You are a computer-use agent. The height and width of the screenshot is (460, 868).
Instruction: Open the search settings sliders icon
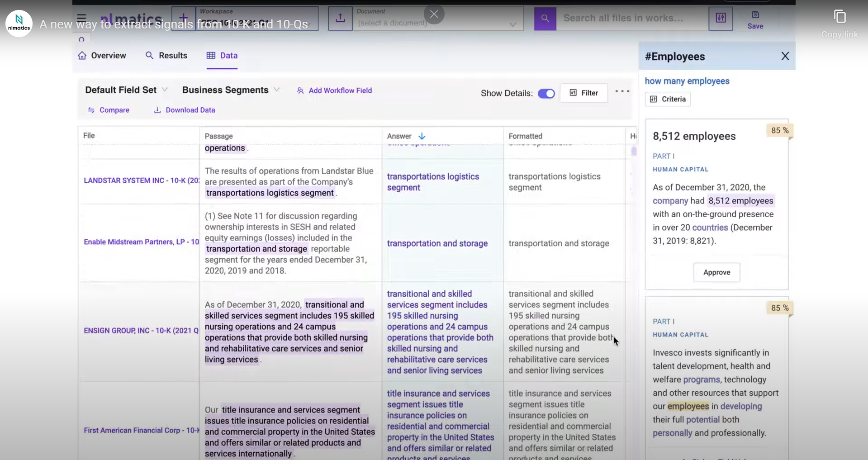(x=721, y=18)
